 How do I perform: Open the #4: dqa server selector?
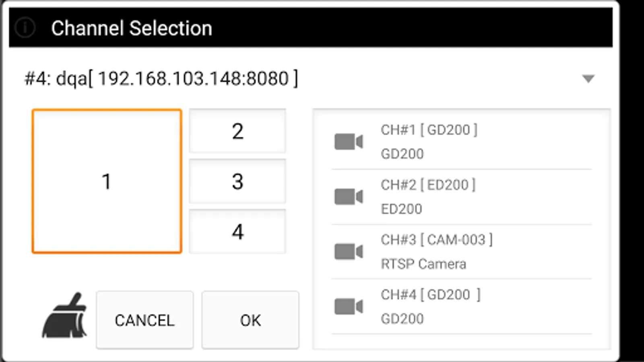pos(161,78)
